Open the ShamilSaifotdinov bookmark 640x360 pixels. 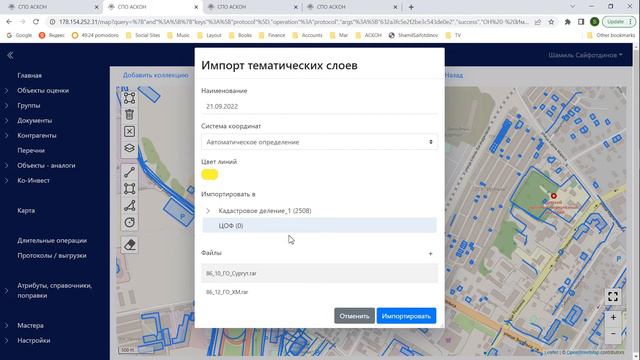click(x=413, y=36)
